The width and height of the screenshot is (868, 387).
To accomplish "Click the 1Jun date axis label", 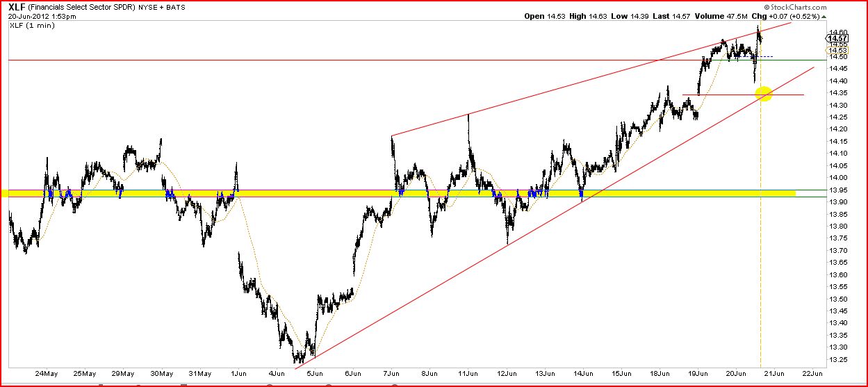I will (240, 372).
